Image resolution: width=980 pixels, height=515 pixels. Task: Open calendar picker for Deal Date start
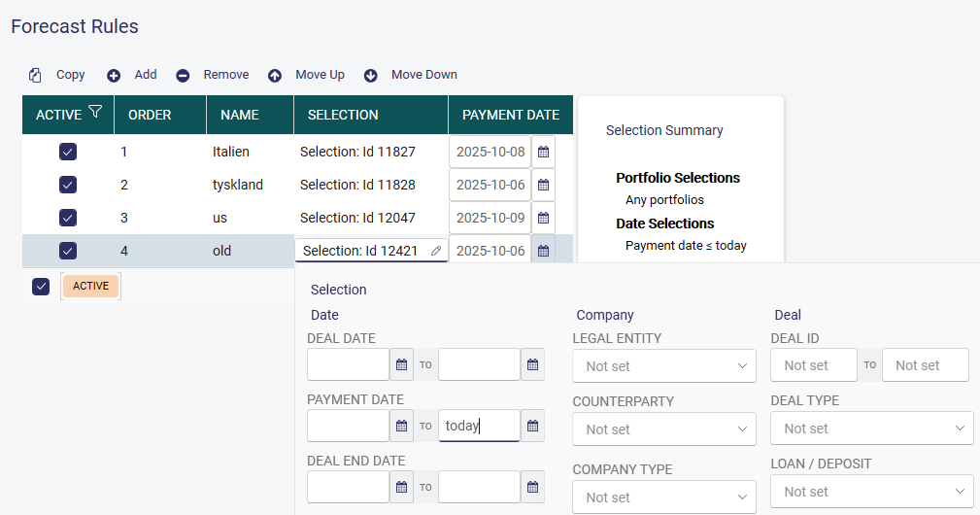[x=401, y=364]
